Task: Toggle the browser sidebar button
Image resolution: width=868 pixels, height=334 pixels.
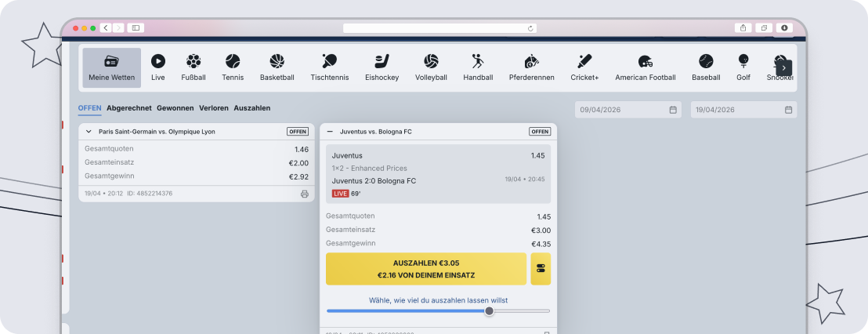Action: coord(136,27)
